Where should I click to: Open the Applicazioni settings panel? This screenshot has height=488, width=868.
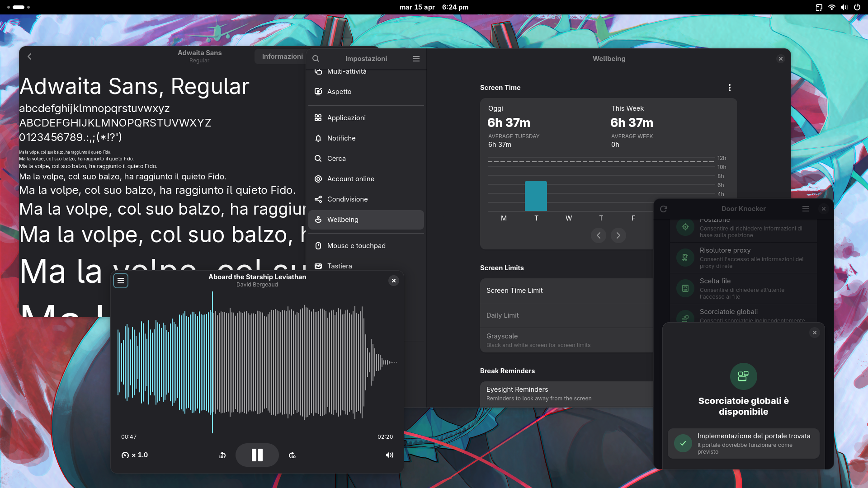click(x=366, y=118)
